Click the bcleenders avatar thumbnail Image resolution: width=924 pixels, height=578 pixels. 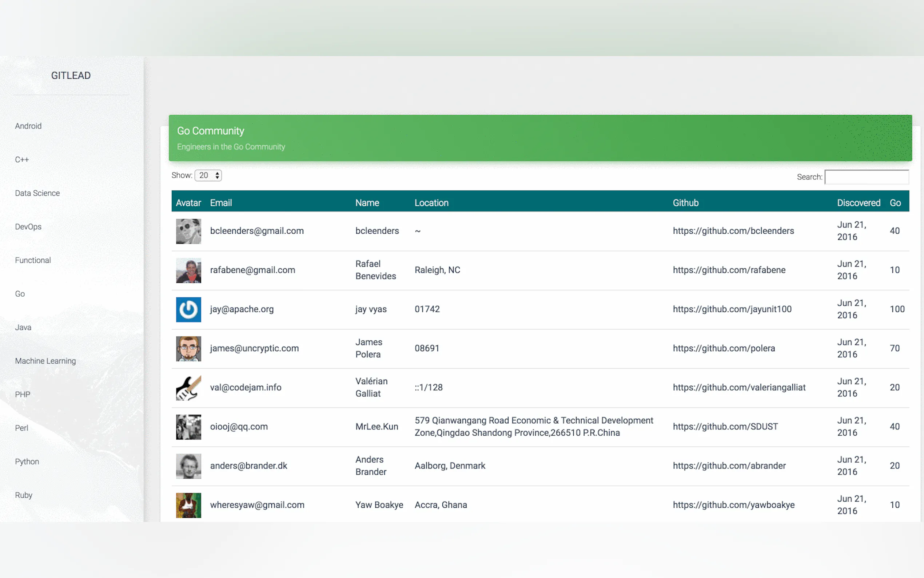coord(188,231)
